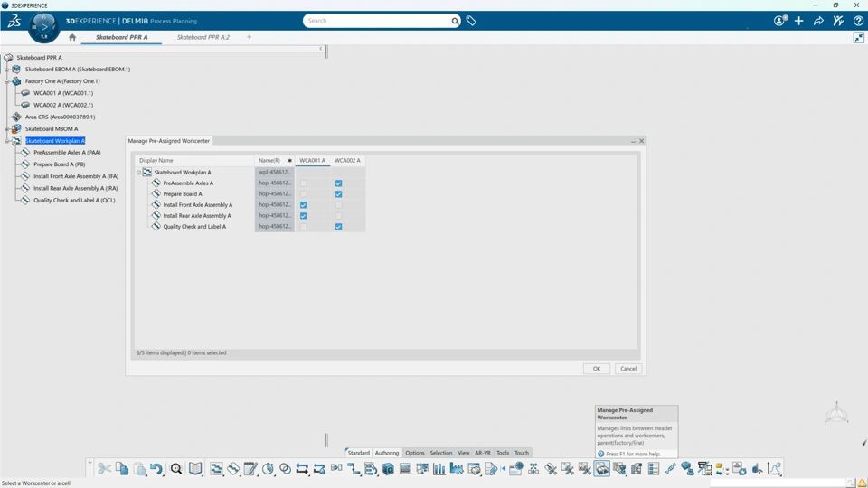868x488 pixels.
Task: Click the curve graph icon at toolbar end
Action: pos(774,469)
